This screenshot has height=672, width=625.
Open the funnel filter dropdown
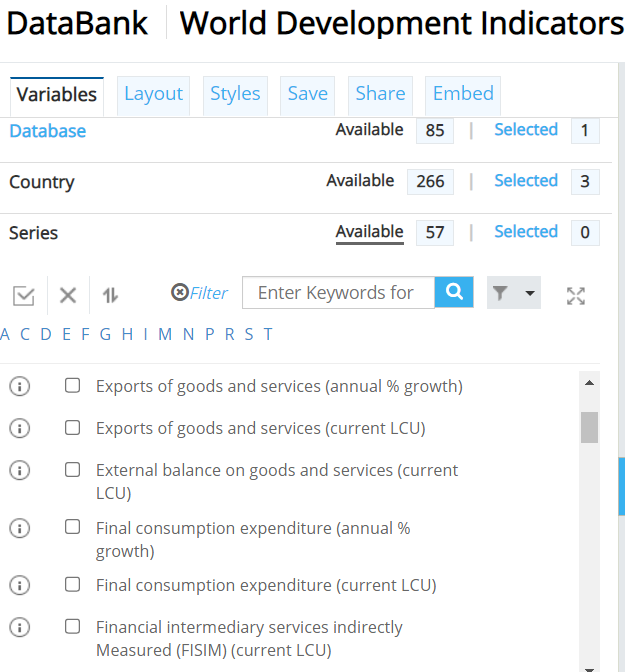(x=513, y=293)
